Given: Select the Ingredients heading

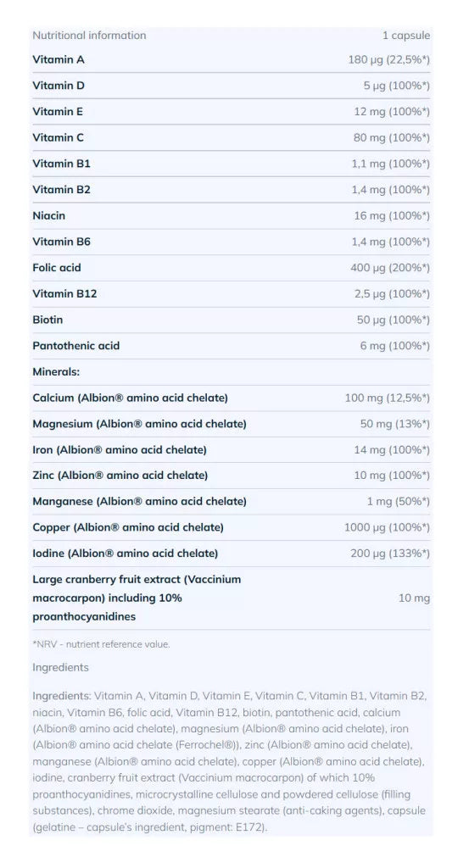Looking at the screenshot, I should (60, 668).
